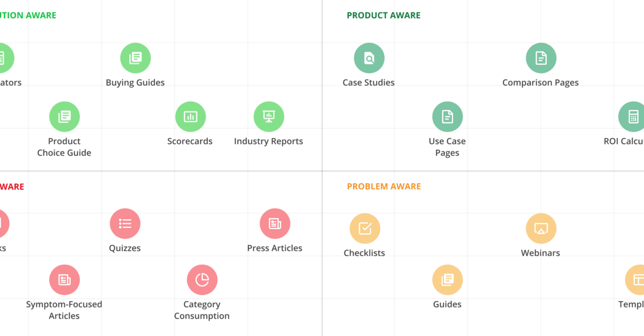The image size is (644, 336).
Task: Click the Quizzes list icon
Action: coord(125,223)
